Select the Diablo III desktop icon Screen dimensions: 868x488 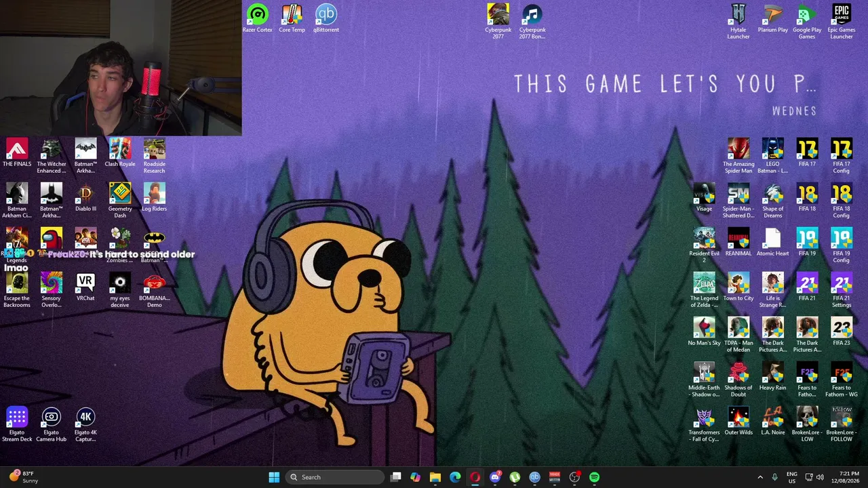[85, 197]
